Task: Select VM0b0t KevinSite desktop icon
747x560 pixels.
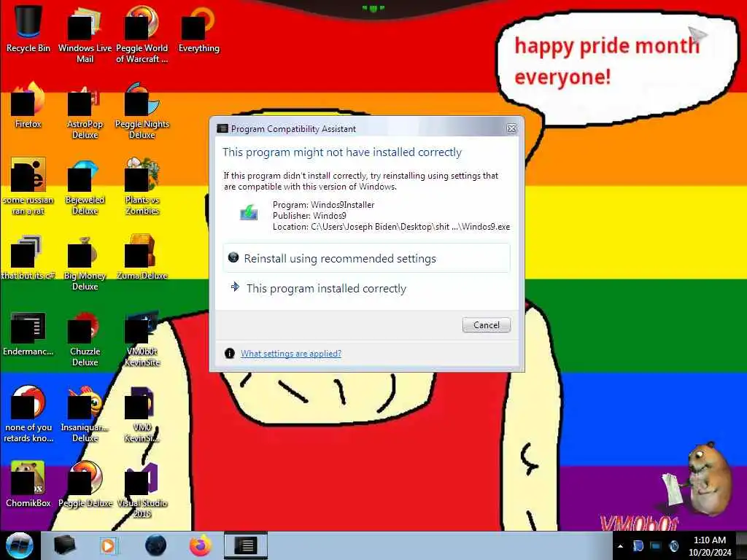Action: point(142,338)
